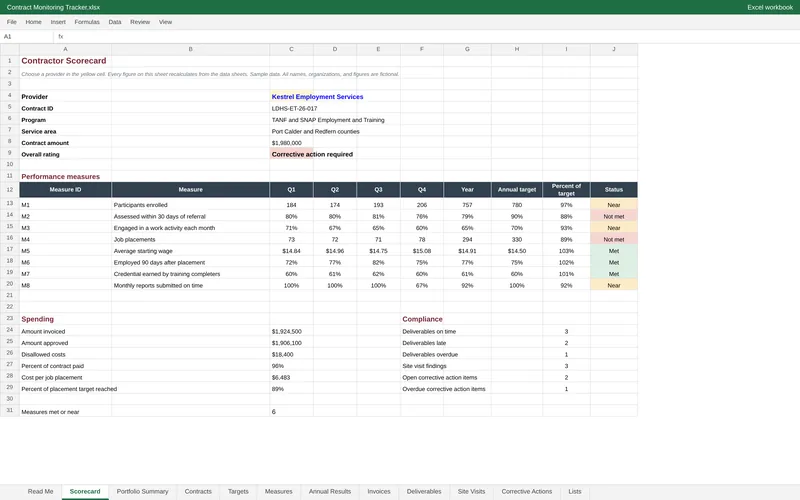This screenshot has height=500, width=800.
Task: Select row 12 header
Action: [x=10, y=190]
